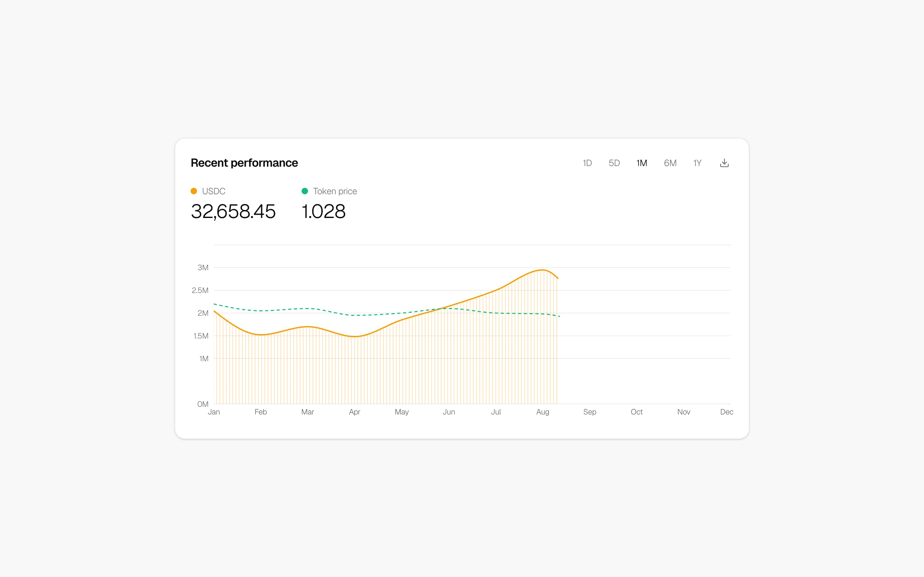
Task: Switch to the 1D time range
Action: tap(587, 163)
